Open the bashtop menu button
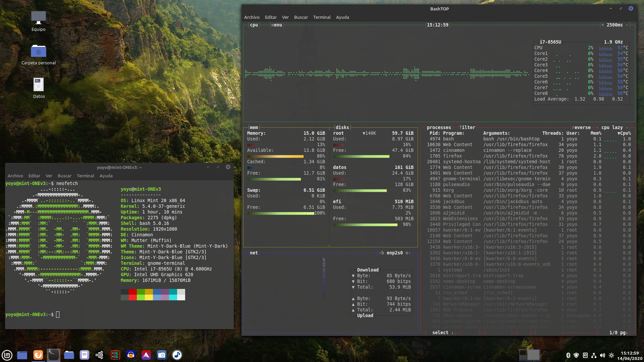Screen dimensions: 644x362 (276, 25)
